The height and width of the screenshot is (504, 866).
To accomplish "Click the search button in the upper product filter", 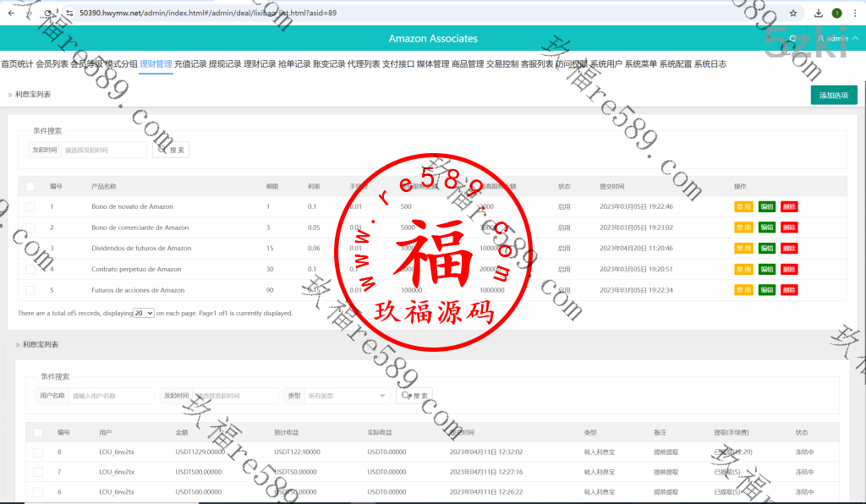I will (171, 150).
